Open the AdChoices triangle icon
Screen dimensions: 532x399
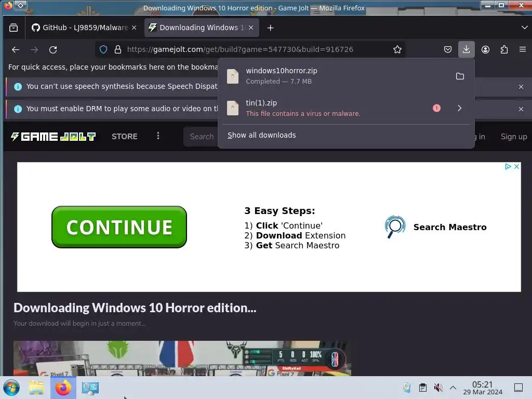(x=508, y=167)
